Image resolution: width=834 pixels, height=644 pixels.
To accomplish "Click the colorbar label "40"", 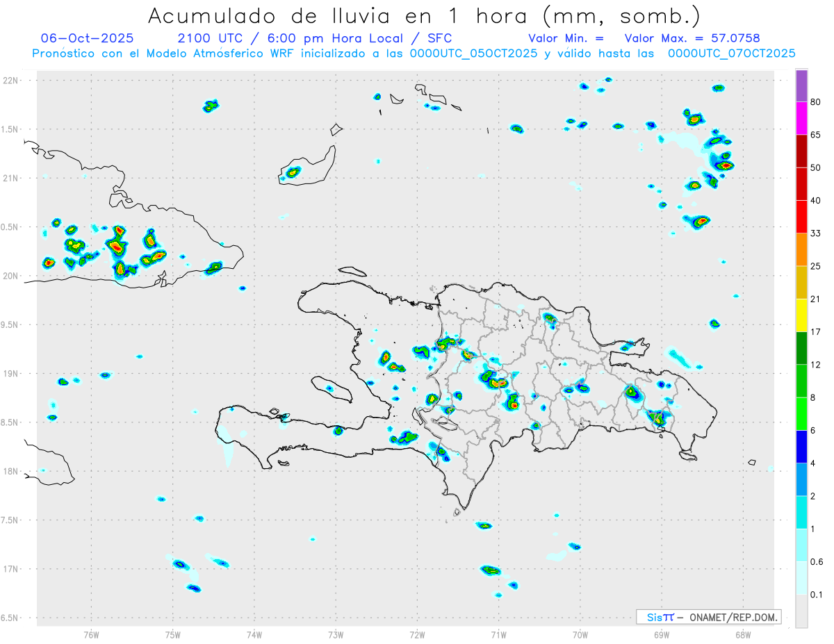I will (816, 201).
